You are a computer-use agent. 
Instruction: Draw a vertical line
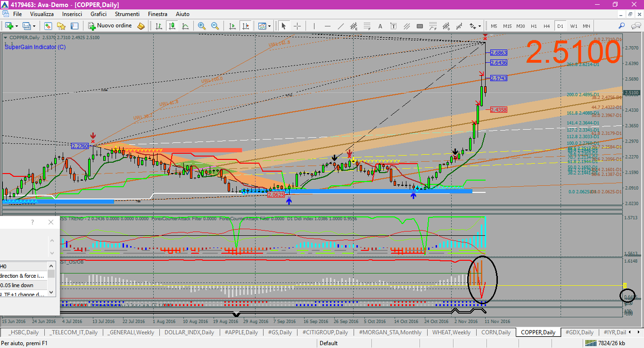click(x=314, y=26)
